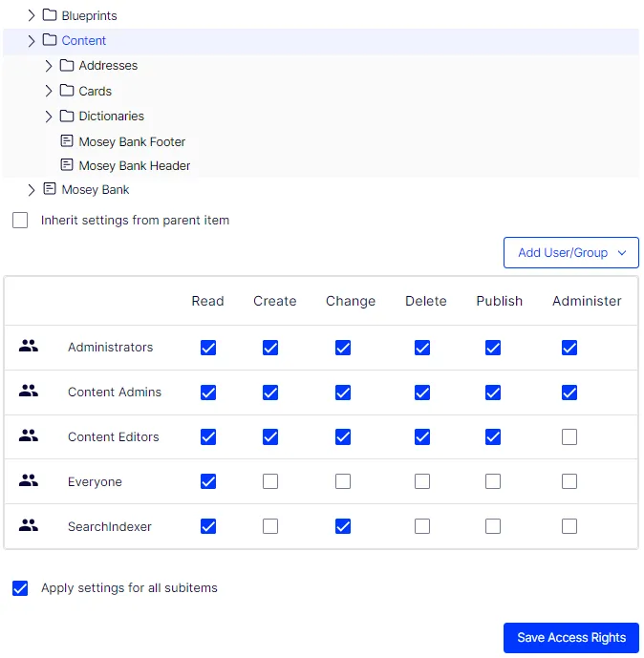Click the Content Admins group icon

[x=29, y=391]
